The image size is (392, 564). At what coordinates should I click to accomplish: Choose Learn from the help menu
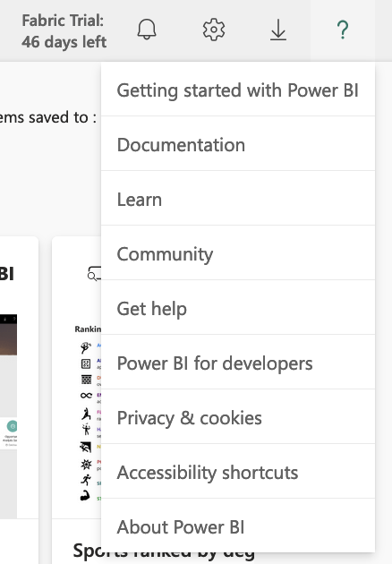pyautogui.click(x=238, y=200)
